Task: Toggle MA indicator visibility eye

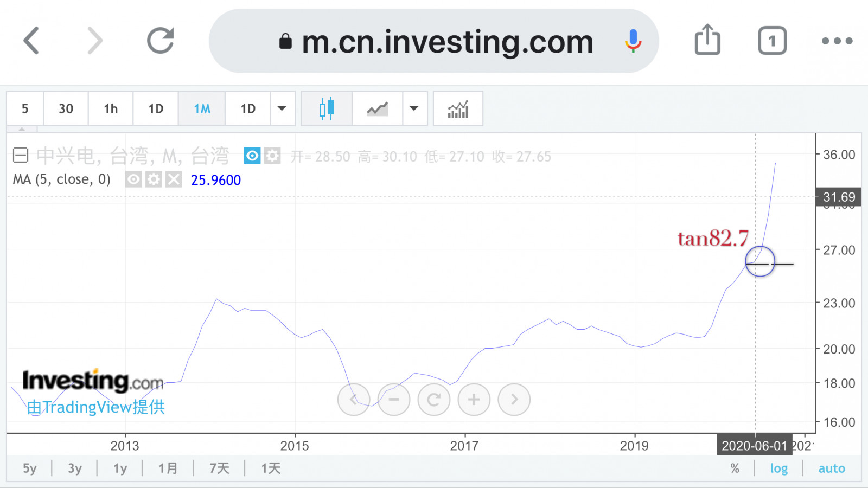Action: click(x=133, y=179)
